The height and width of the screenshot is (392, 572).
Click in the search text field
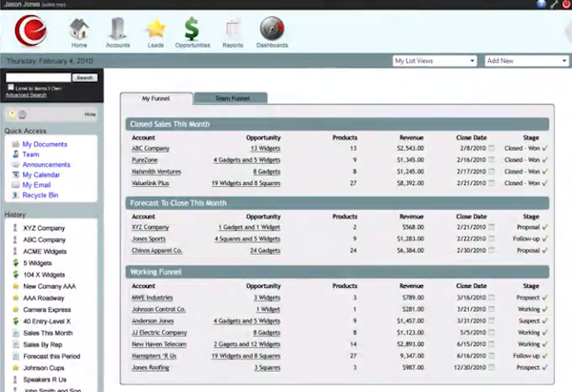click(38, 77)
